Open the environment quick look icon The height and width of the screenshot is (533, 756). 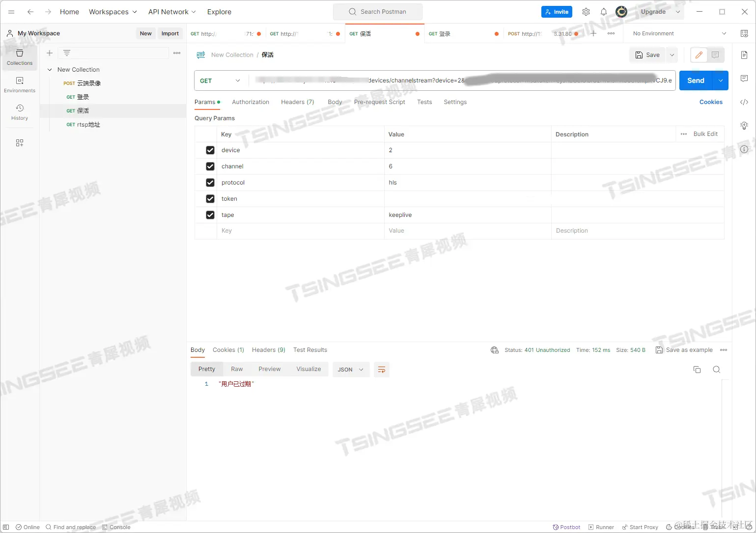tap(744, 33)
